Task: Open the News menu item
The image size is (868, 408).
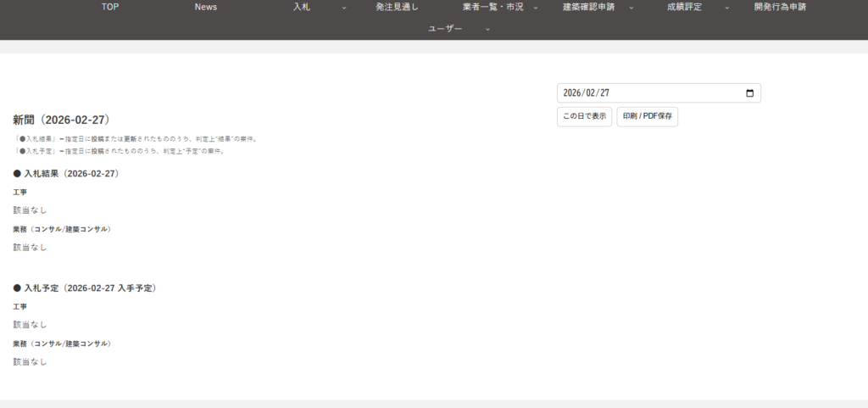Action: pos(206,8)
